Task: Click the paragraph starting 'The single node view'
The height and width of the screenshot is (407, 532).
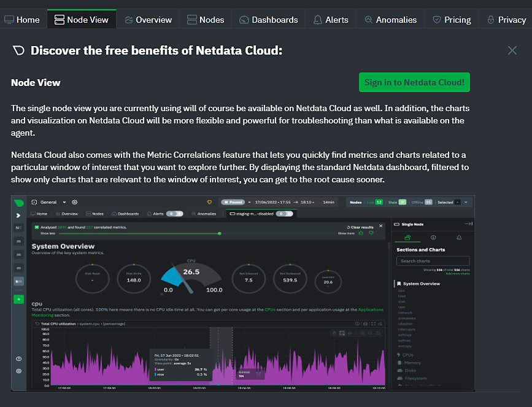Action: 240,120
